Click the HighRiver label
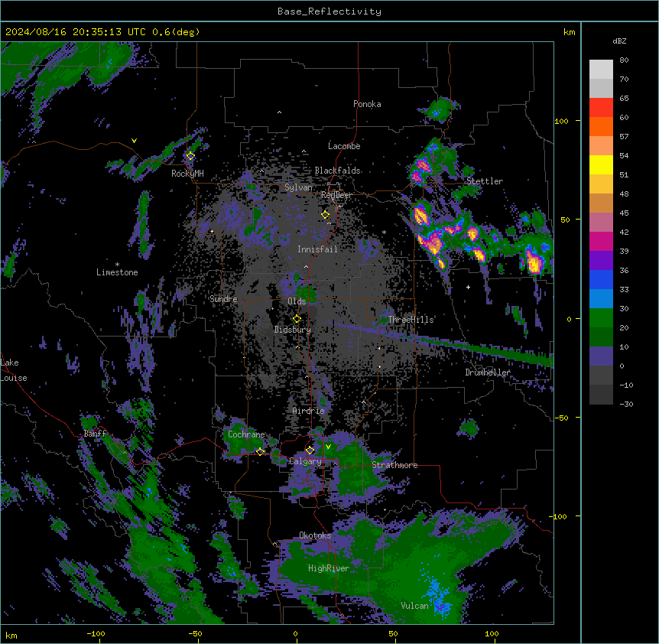The image size is (659, 644). coord(328,568)
